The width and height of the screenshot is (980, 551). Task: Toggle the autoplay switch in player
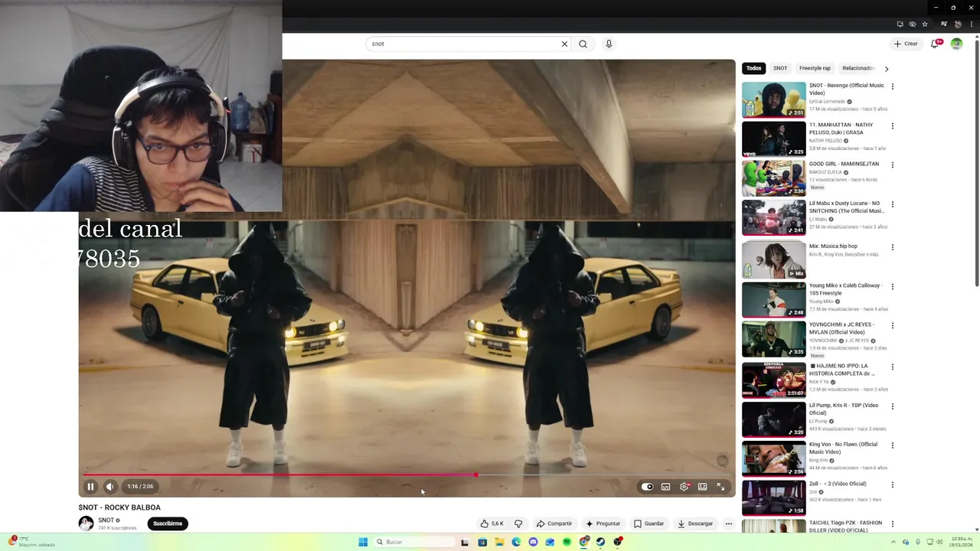pos(647,487)
